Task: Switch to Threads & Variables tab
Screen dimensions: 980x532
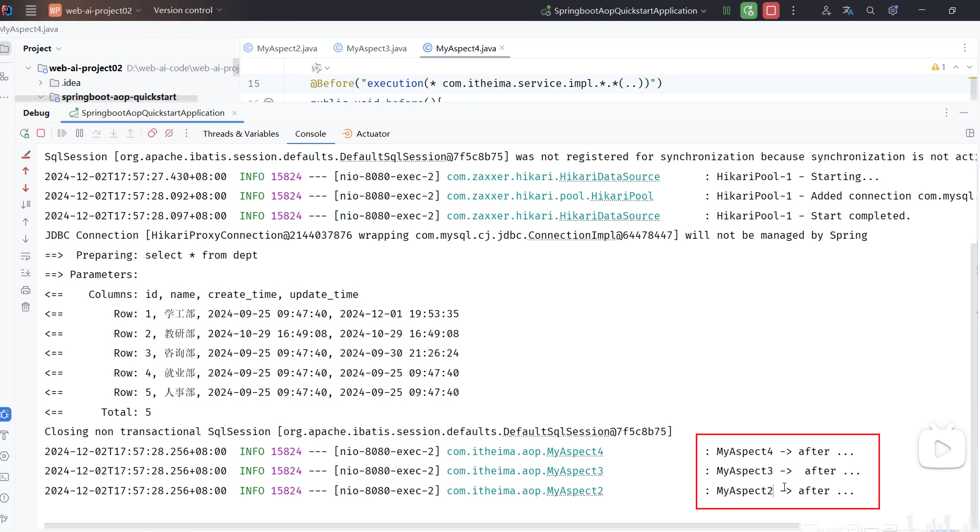Action: pyautogui.click(x=241, y=134)
